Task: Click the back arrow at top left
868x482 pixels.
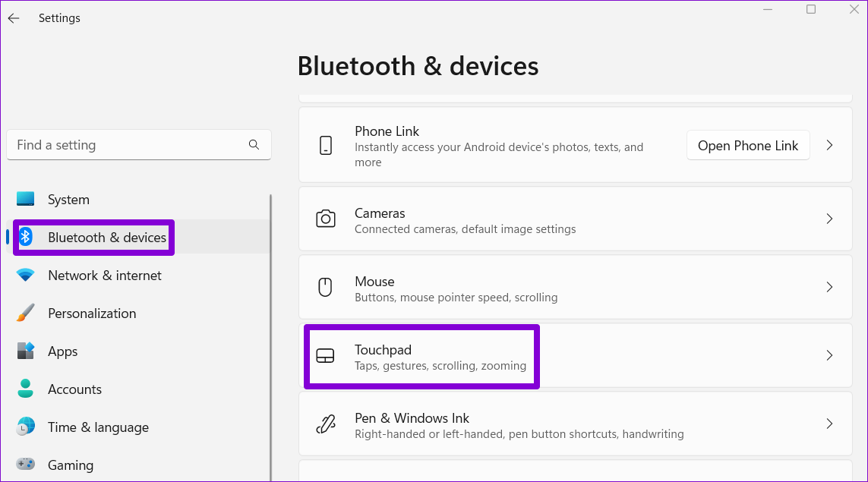Action: 13,17
